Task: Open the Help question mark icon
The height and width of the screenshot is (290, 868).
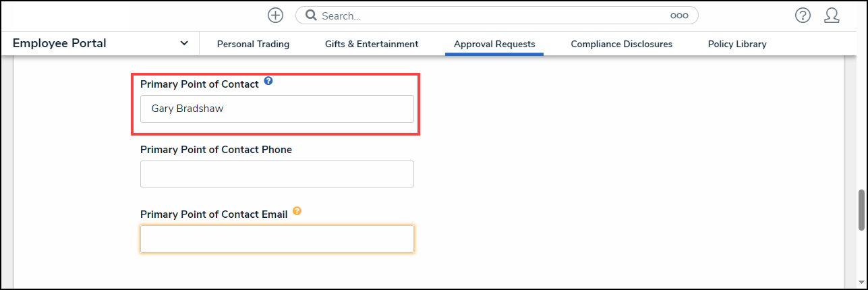Action: pyautogui.click(x=803, y=16)
